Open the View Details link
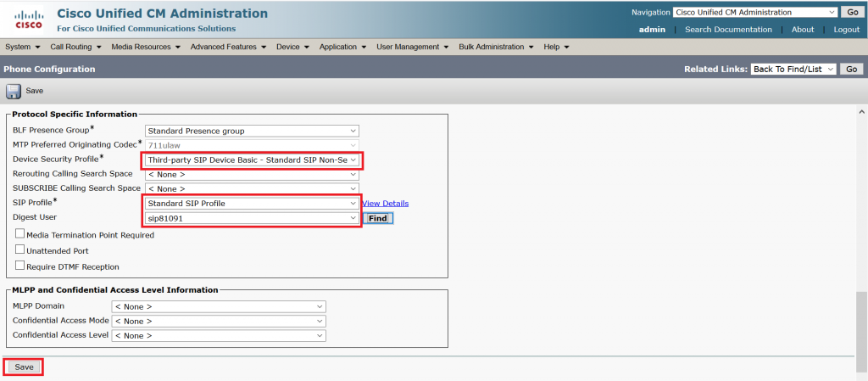This screenshot has height=381, width=868. [385, 204]
